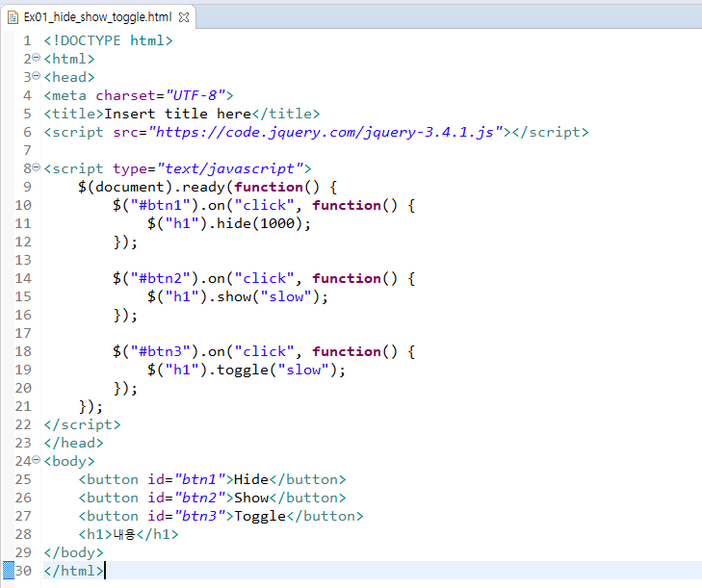Click toggle("slow") call on line 19

point(276,371)
